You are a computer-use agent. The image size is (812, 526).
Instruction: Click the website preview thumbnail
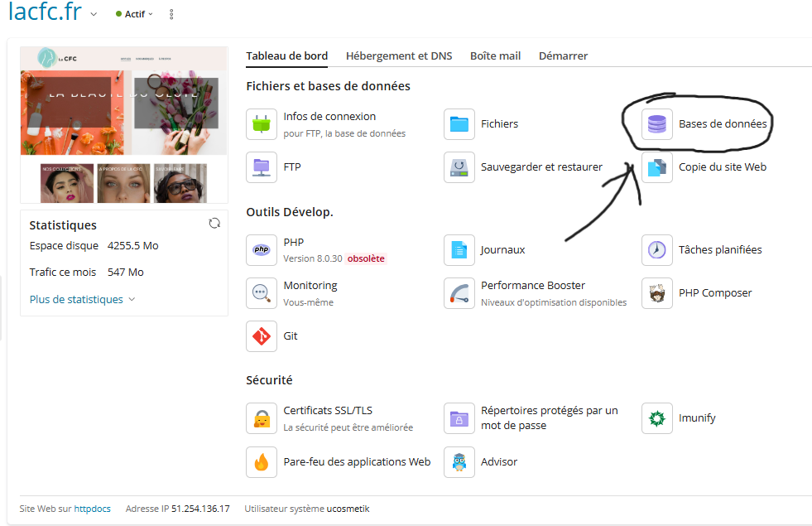[123, 124]
